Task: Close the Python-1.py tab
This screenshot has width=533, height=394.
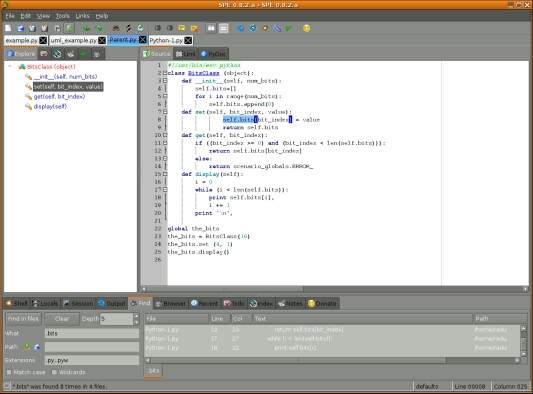Action: click(x=188, y=40)
